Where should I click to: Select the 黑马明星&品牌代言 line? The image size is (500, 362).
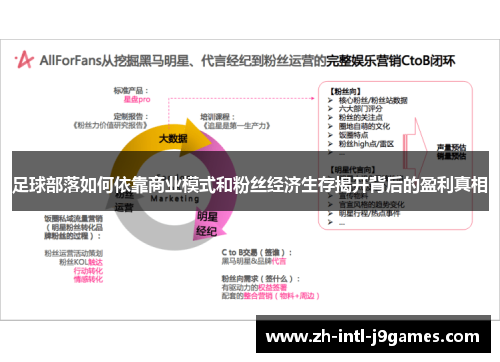pos(254,261)
